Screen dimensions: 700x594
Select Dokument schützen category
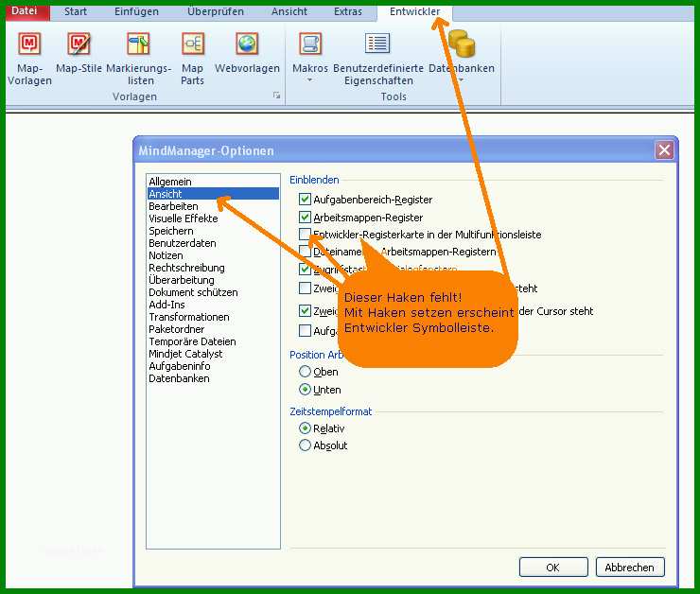click(x=214, y=292)
